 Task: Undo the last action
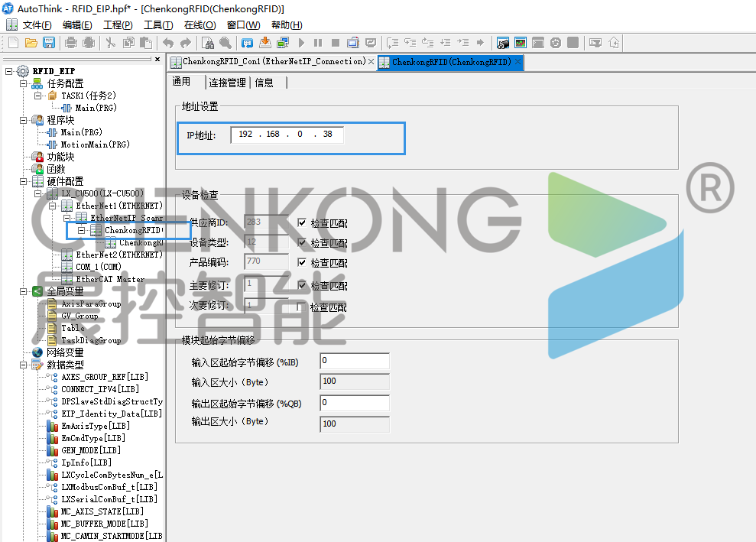pyautogui.click(x=167, y=43)
